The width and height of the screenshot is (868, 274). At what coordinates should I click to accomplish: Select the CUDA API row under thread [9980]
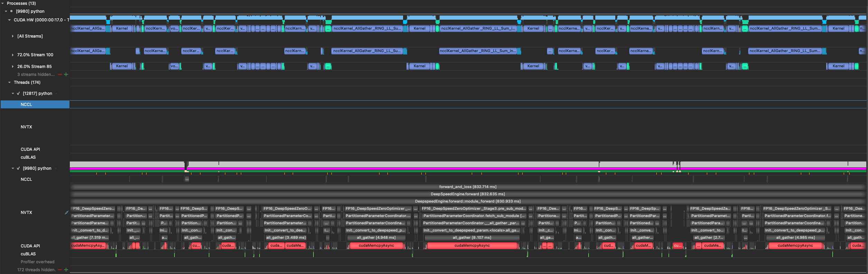click(30, 246)
